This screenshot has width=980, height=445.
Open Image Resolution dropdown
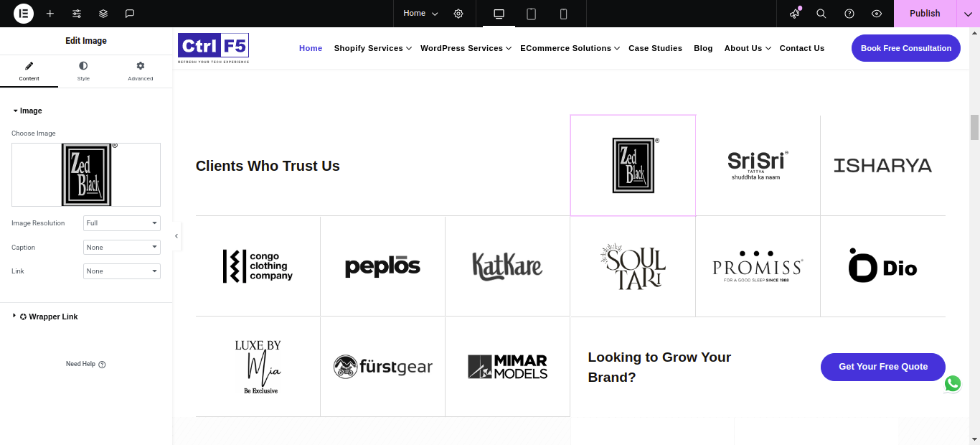pyautogui.click(x=122, y=223)
